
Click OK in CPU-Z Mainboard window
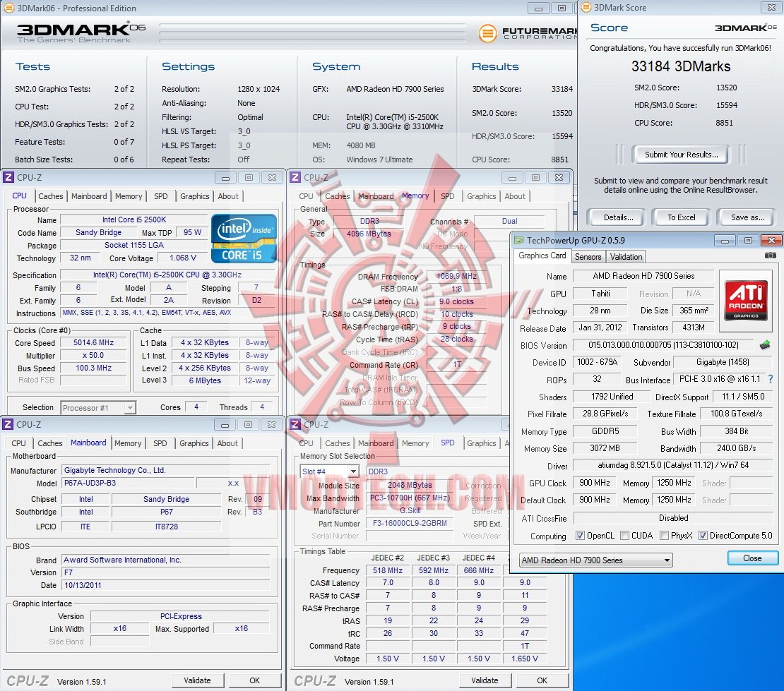pyautogui.click(x=254, y=680)
